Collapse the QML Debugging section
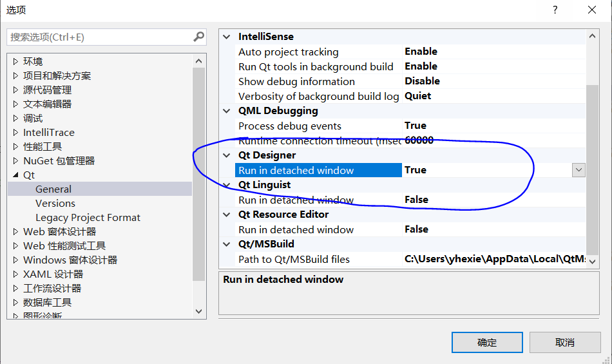This screenshot has height=364, width=612. pos(226,111)
